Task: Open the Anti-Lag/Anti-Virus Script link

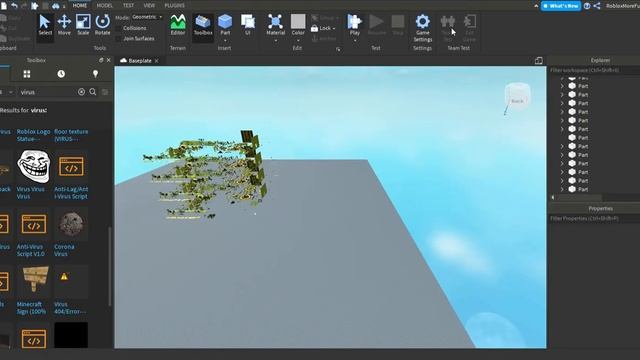Action: pos(71,193)
